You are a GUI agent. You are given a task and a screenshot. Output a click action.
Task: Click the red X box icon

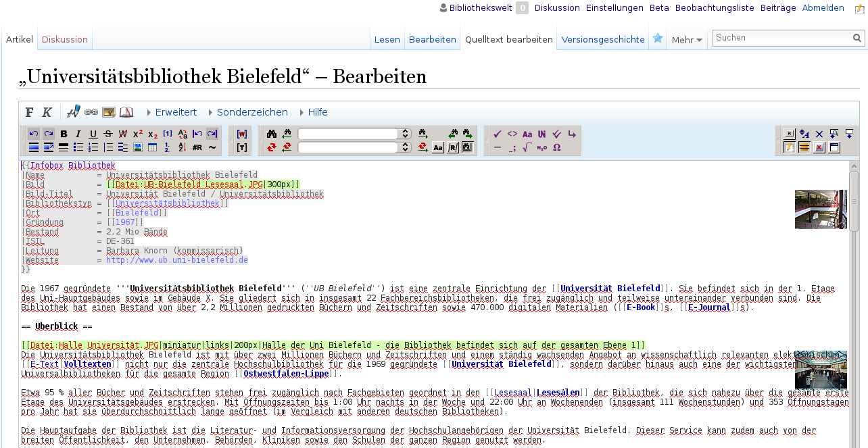pos(819,147)
